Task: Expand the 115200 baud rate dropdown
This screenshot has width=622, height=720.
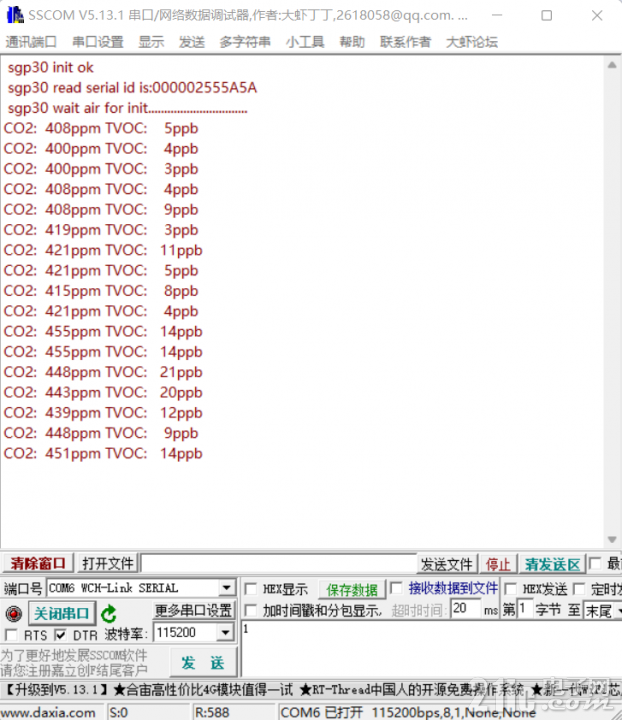Action: [225, 633]
